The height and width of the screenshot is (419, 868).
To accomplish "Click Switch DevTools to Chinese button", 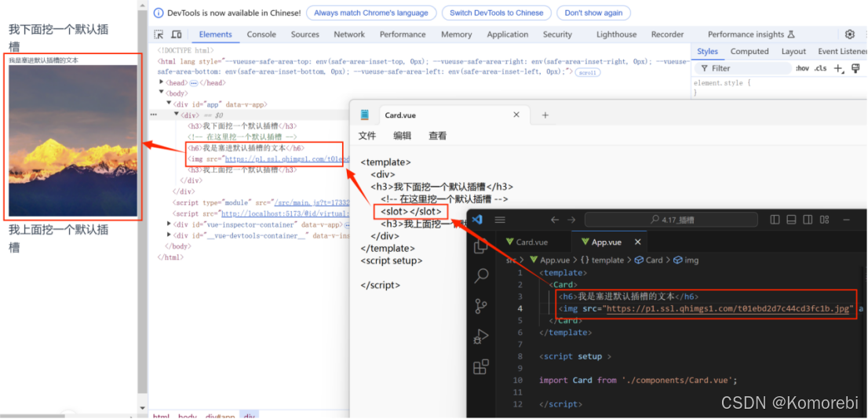I will tap(497, 13).
